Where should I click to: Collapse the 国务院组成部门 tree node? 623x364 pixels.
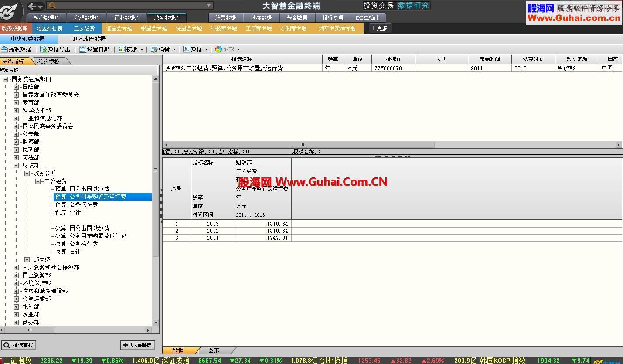coord(5,79)
